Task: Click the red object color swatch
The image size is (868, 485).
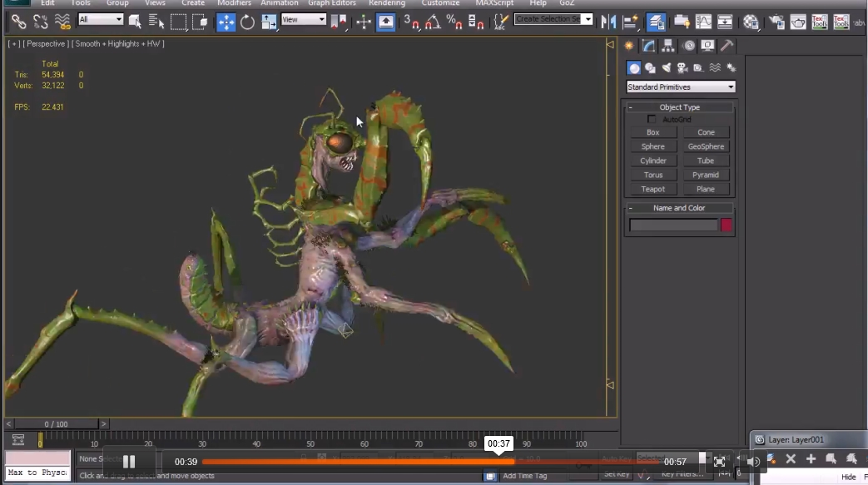Action: 726,225
